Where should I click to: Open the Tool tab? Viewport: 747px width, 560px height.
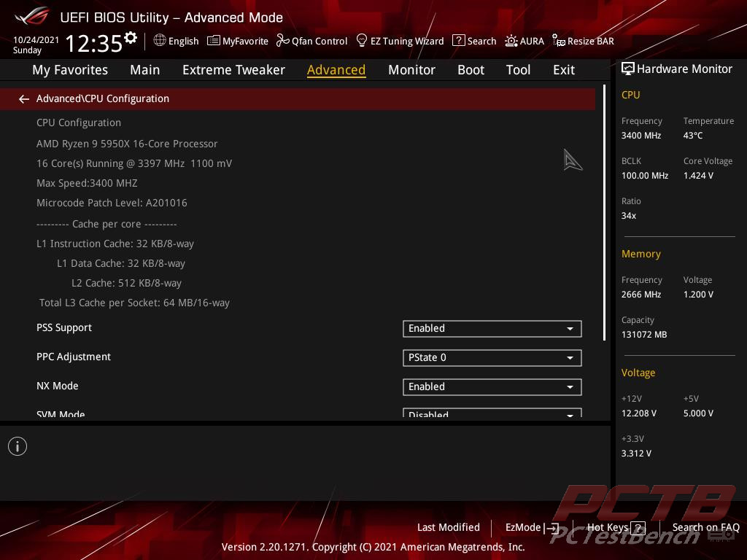[x=518, y=70]
